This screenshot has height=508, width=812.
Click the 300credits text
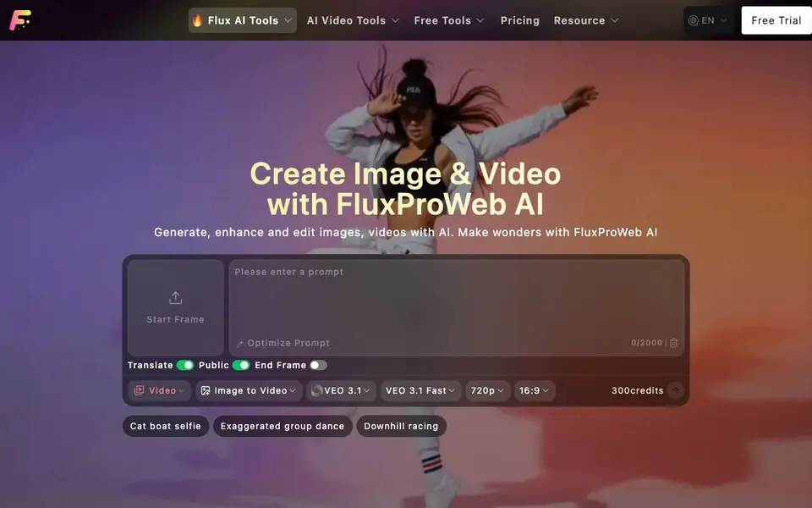point(637,390)
